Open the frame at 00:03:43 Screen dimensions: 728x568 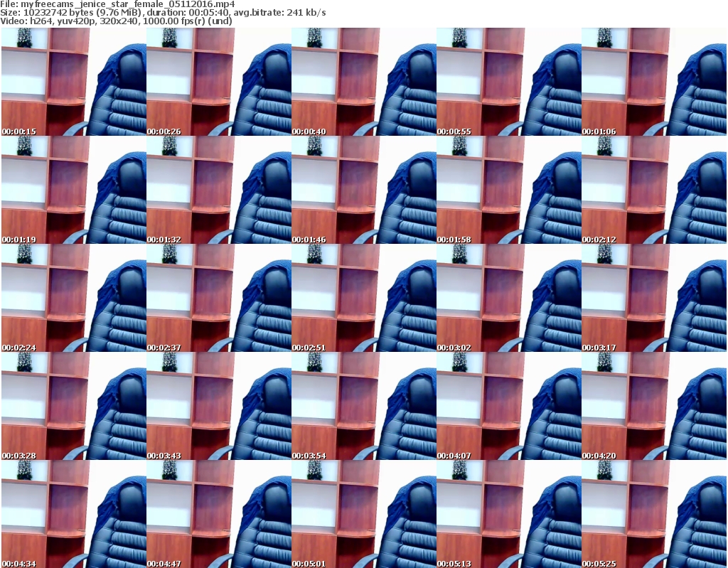point(219,407)
